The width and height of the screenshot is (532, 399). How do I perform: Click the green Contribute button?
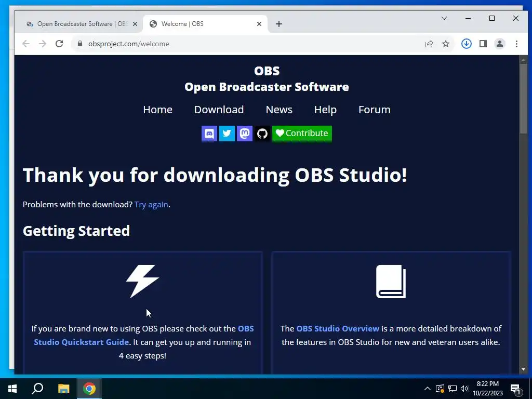point(302,134)
